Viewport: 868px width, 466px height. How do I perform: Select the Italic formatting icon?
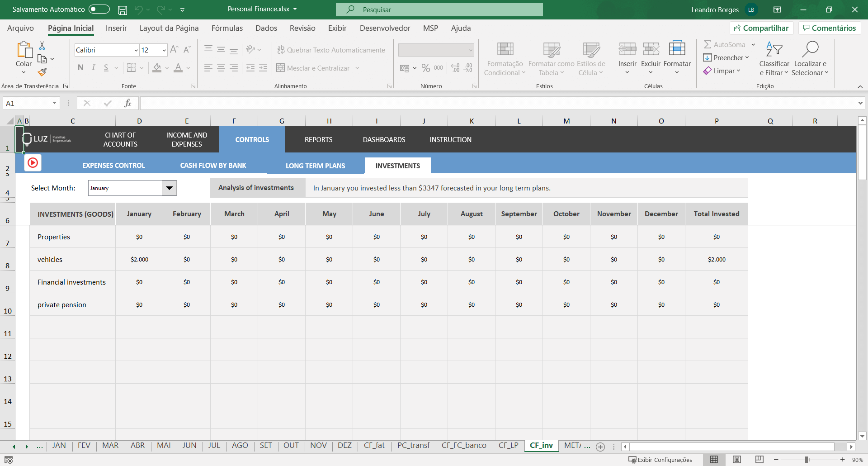(93, 67)
